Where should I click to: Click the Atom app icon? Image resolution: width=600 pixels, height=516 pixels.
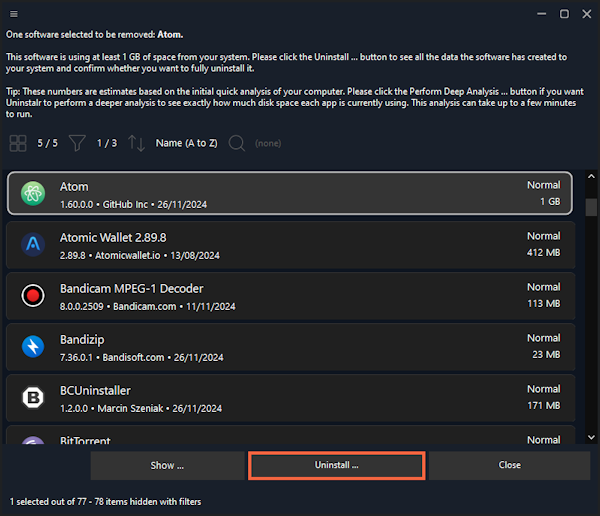pos(33,193)
